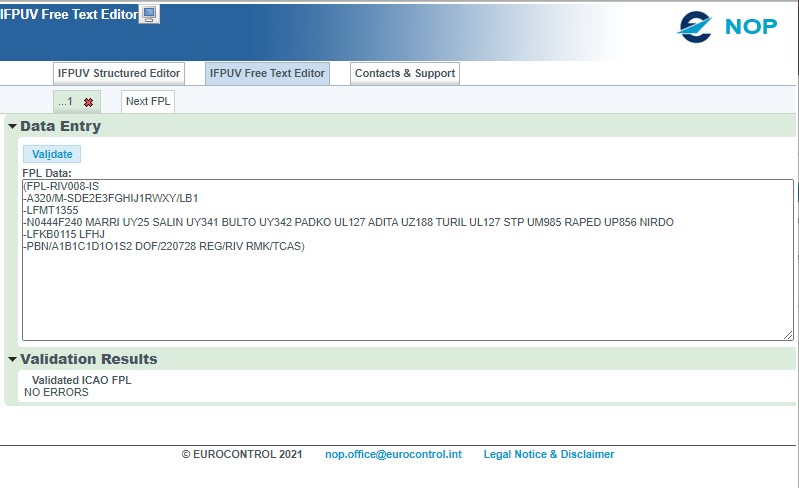Click the 'FPL Data:' label
The width and height of the screenshot is (799, 488).
click(47, 173)
